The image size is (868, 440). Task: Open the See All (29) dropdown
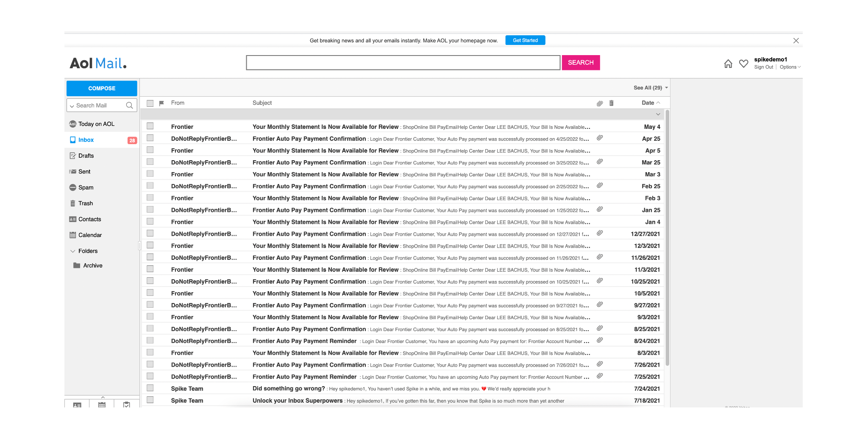649,88
